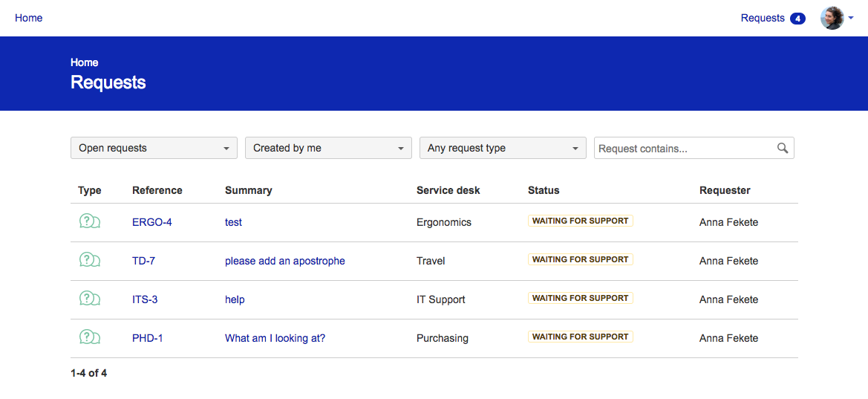Open the PHD-1 reference link
The image size is (868, 399).
pyautogui.click(x=147, y=338)
